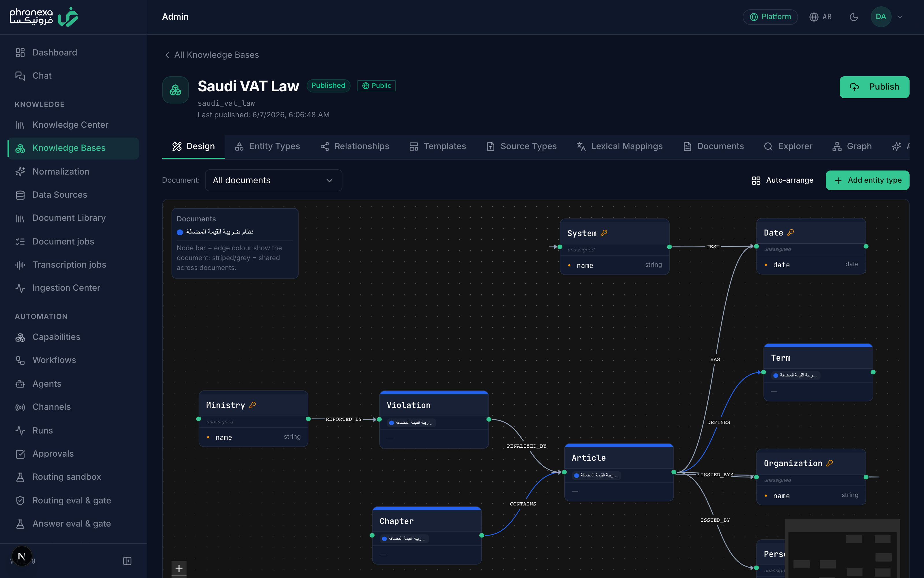The image size is (924, 578).
Task: Open the All documents dropdown
Action: (x=273, y=180)
